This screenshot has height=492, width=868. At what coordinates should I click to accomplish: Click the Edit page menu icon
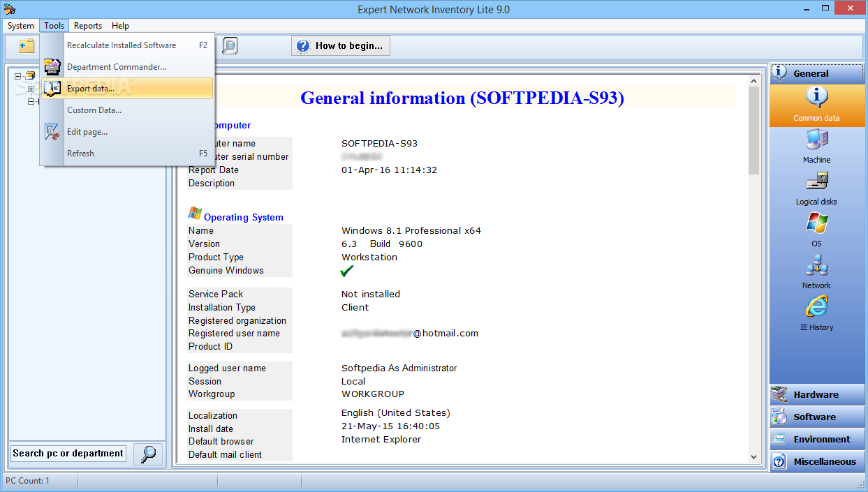pos(52,132)
